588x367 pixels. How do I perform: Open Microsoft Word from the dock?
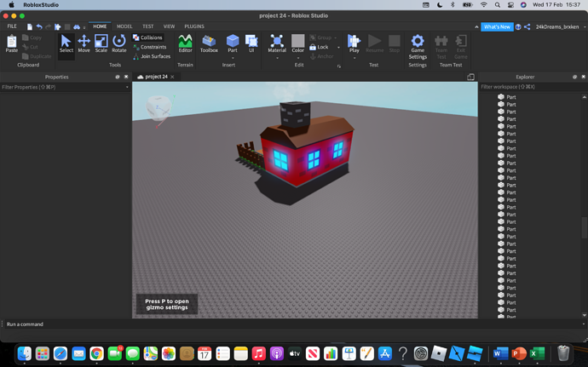coord(500,353)
